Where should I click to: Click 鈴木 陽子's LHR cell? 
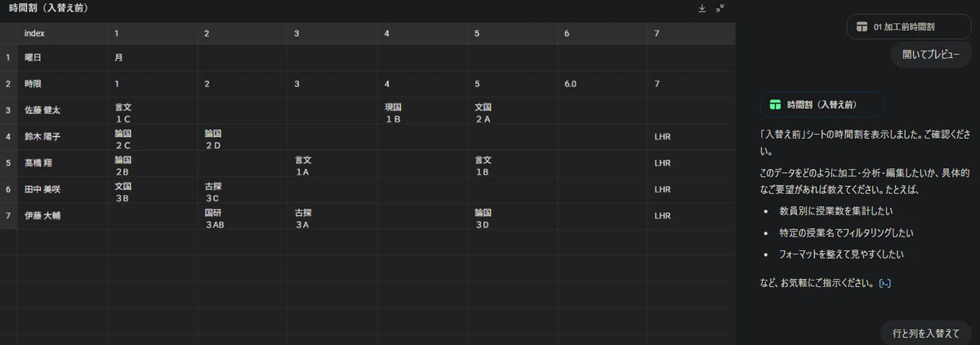pos(692,137)
